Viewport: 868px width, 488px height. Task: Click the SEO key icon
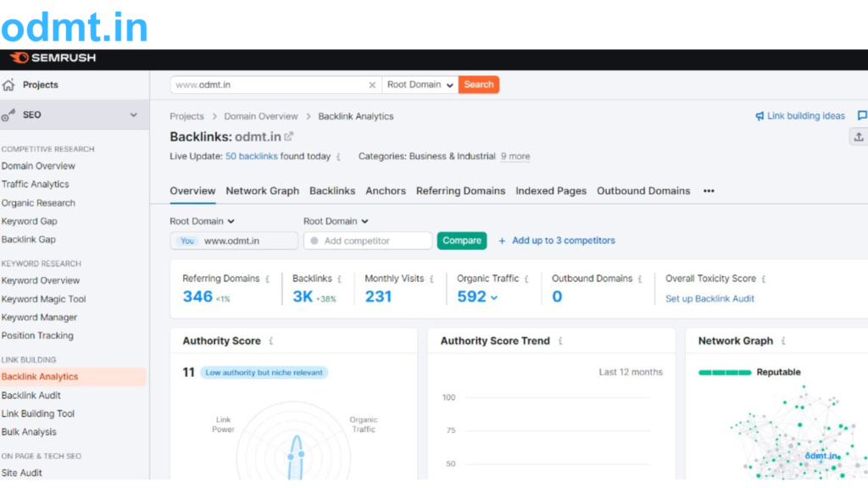(x=8, y=114)
